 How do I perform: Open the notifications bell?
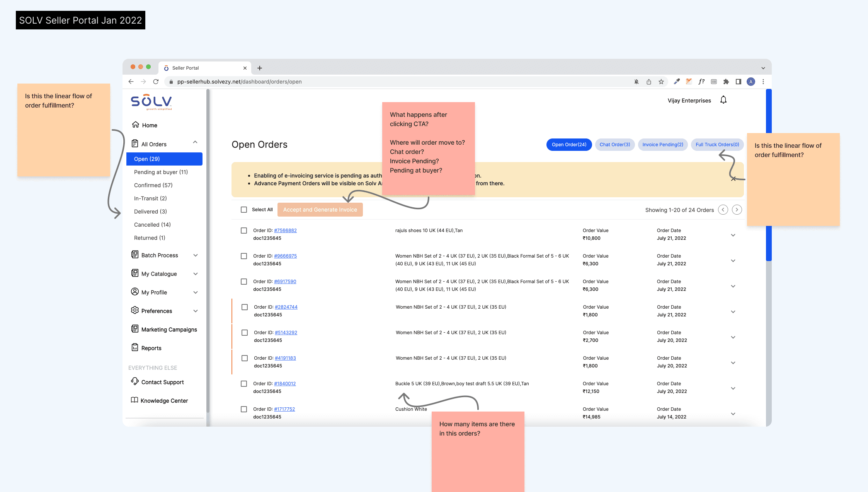point(723,100)
